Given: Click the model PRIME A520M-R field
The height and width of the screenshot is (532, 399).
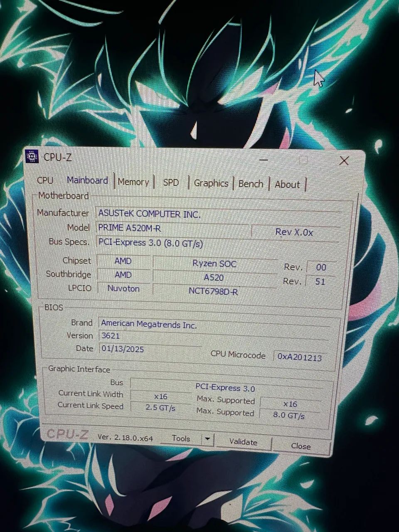Looking at the screenshot, I should (173, 228).
